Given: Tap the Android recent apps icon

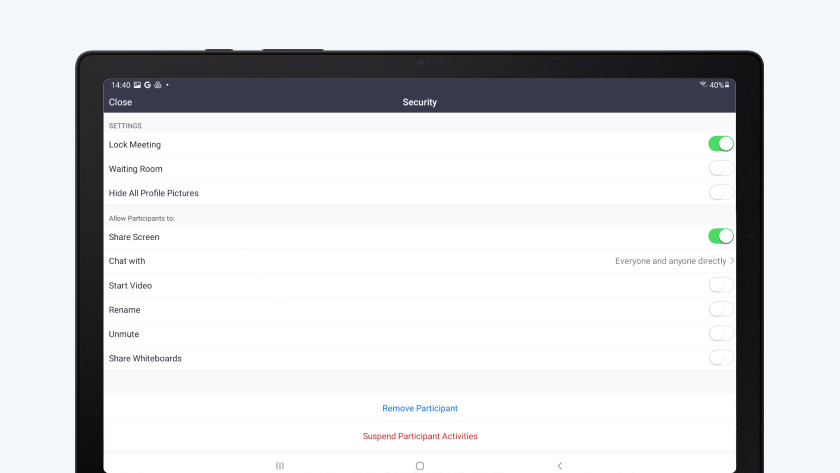Looking at the screenshot, I should point(280,466).
